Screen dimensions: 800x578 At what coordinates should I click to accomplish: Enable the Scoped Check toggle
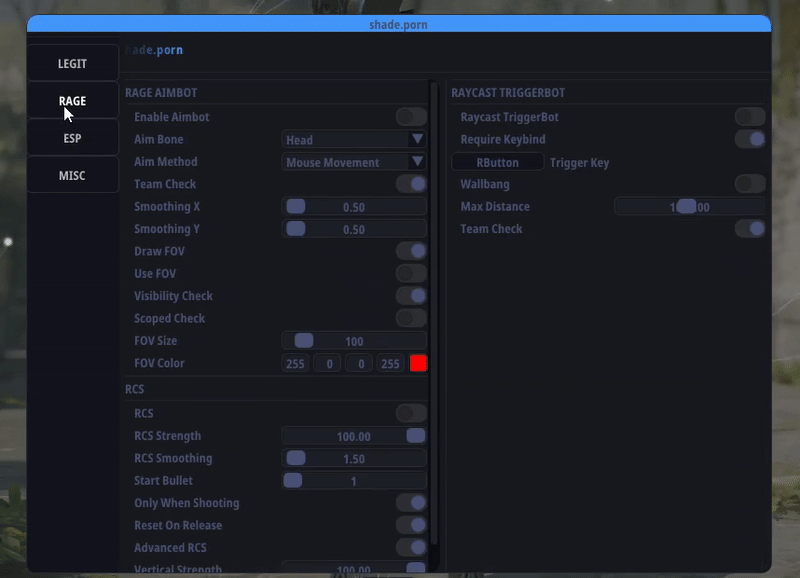pos(411,318)
